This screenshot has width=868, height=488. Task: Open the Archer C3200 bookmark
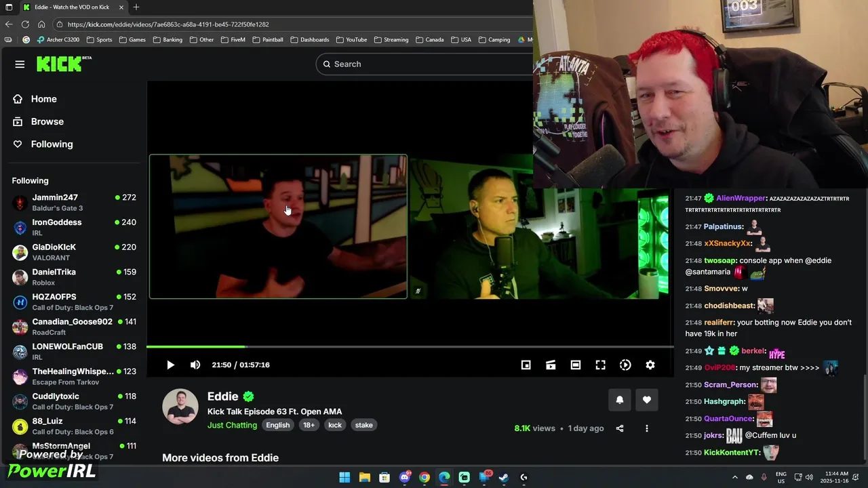pyautogui.click(x=58, y=40)
